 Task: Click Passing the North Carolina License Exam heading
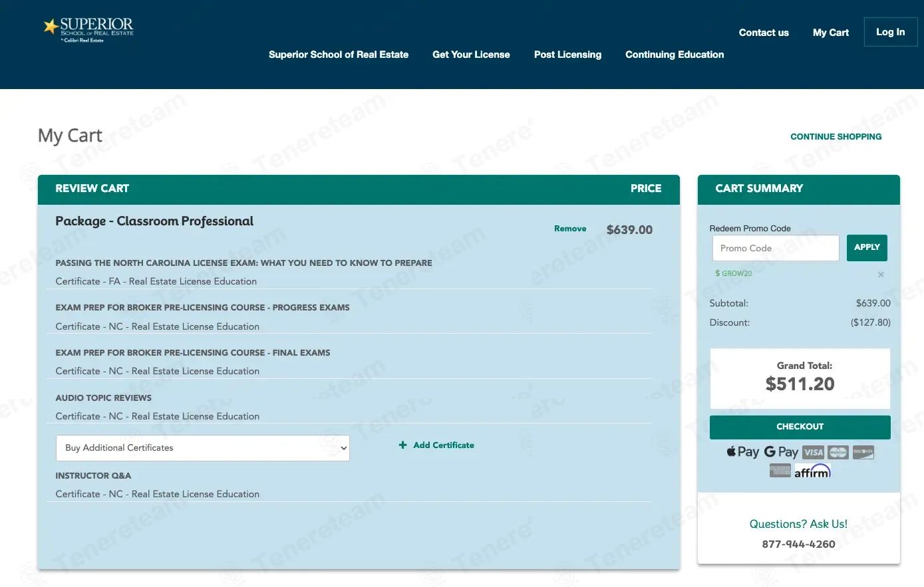tap(243, 263)
